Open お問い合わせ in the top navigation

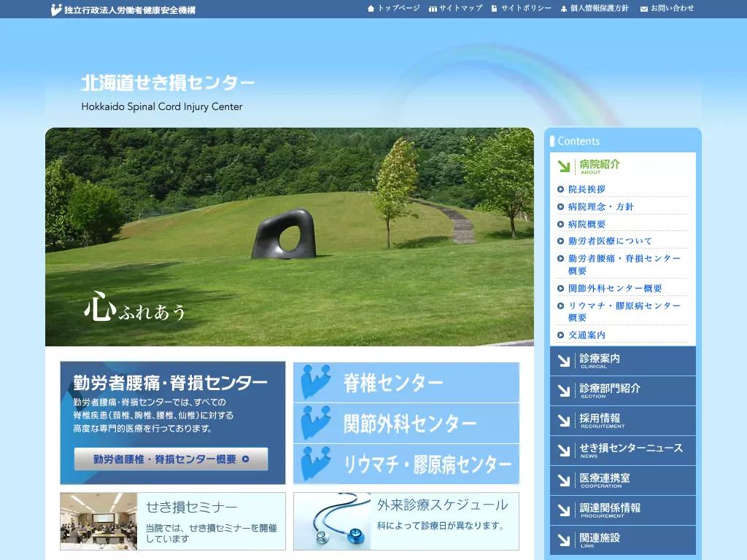(x=672, y=9)
